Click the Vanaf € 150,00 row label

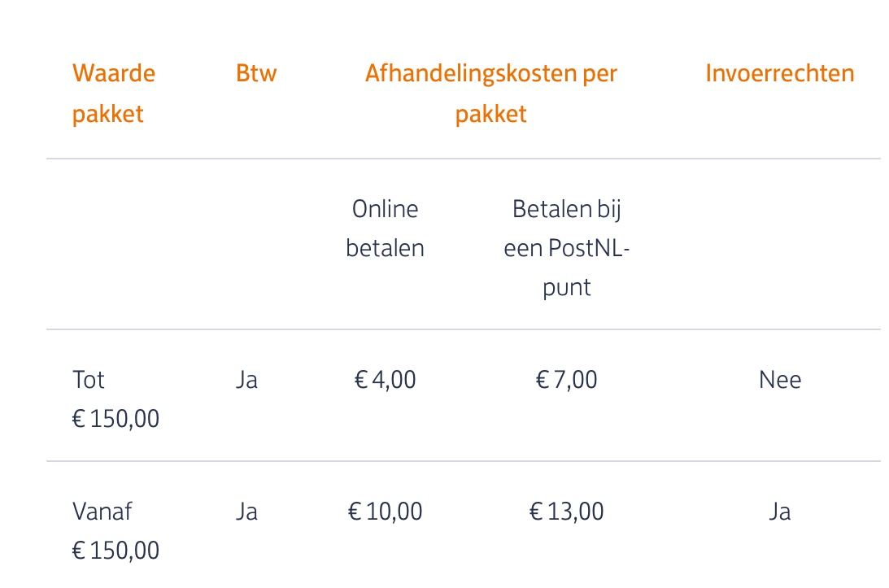(x=115, y=531)
